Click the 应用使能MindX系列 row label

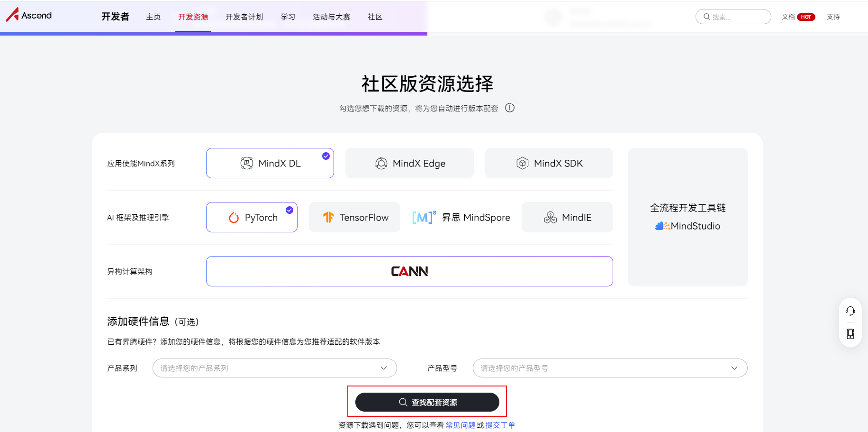(x=141, y=164)
